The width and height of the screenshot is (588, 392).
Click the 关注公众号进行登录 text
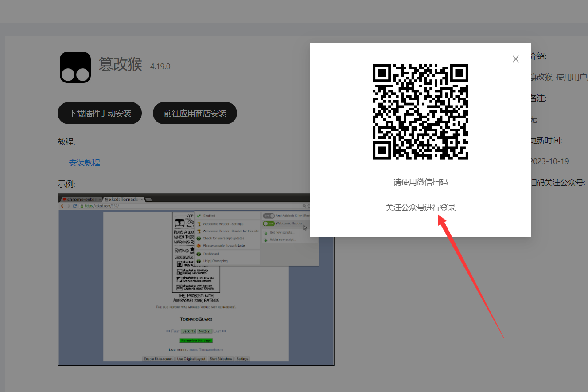tap(421, 208)
